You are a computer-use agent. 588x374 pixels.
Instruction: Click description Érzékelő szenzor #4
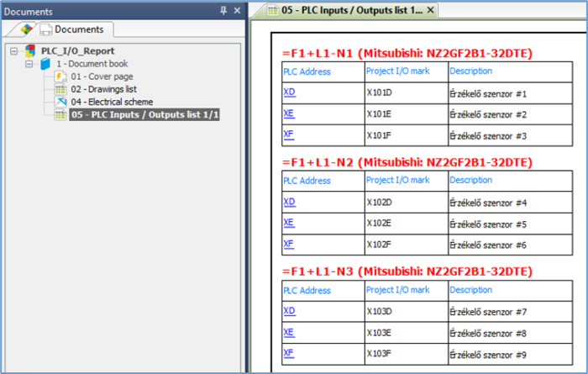point(488,203)
